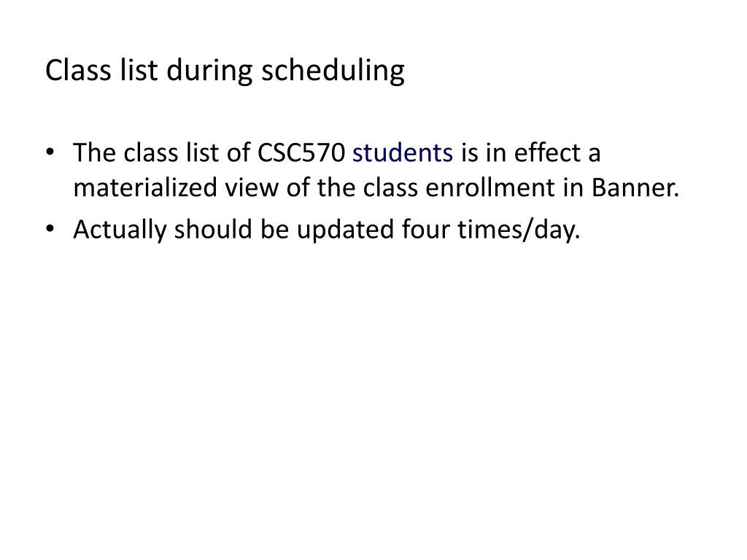The width and height of the screenshot is (747, 560).
Task: Click the word "updated" in second bullet
Action: pyautogui.click(x=345, y=230)
